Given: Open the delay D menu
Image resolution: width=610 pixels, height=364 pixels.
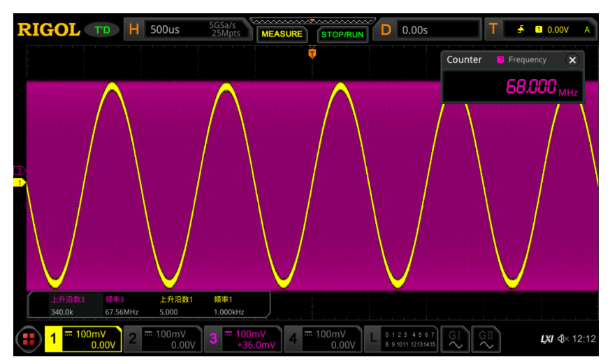Looking at the screenshot, I should [x=386, y=29].
